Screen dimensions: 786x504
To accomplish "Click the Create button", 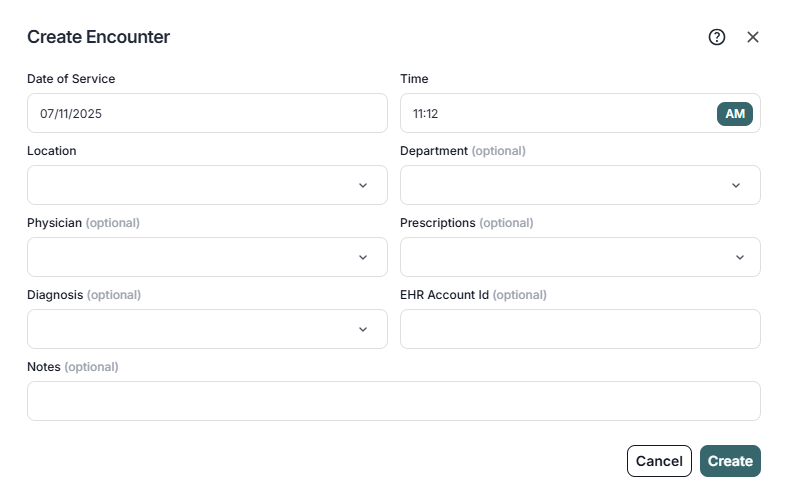I will [730, 461].
